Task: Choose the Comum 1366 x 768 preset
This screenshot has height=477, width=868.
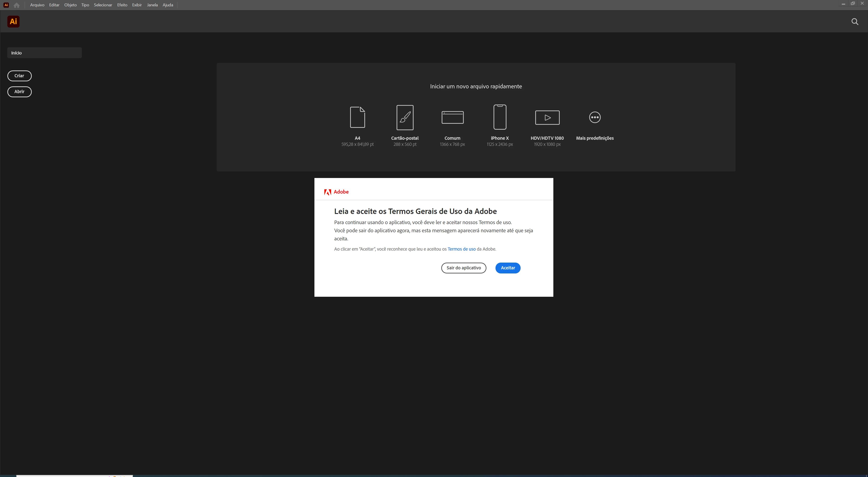Action: 452,117
